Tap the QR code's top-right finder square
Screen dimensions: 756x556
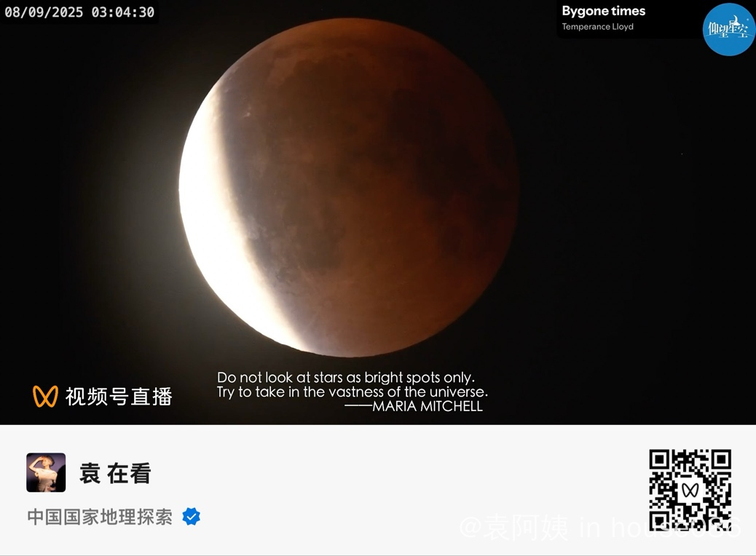[721, 460]
